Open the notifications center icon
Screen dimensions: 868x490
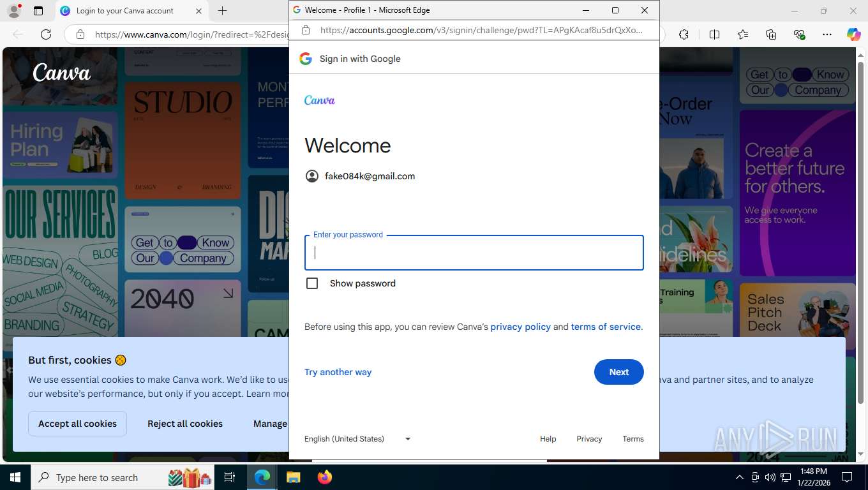click(x=847, y=477)
